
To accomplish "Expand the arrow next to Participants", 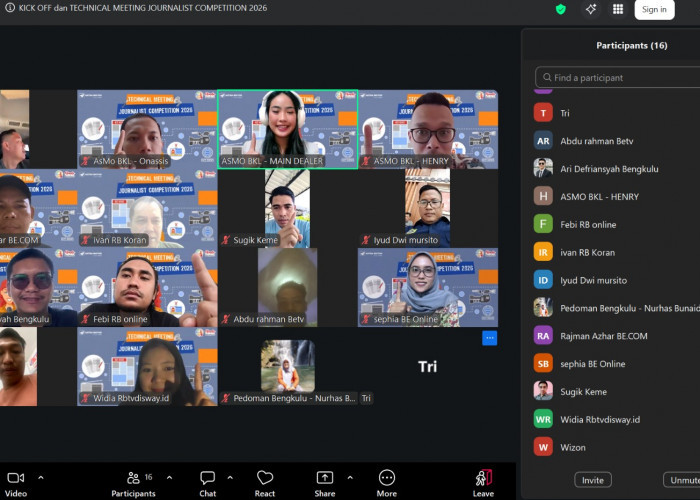I will [x=169, y=478].
